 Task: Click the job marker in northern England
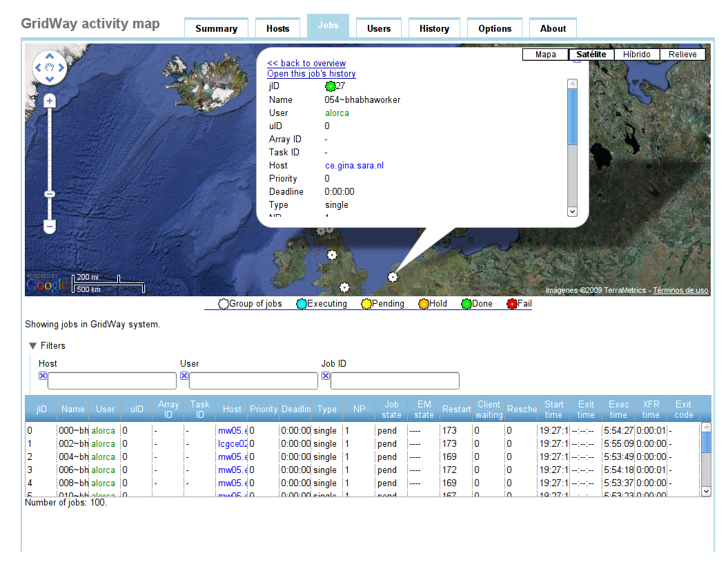[332, 255]
